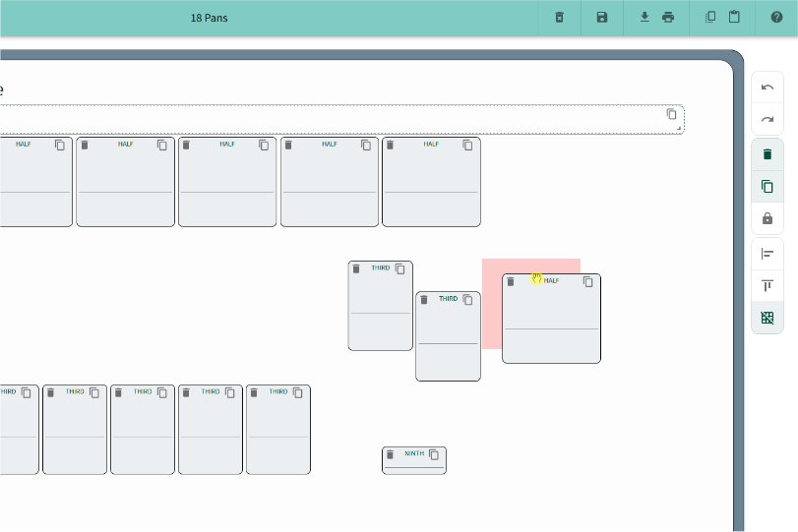This screenshot has height=532, width=798.
Task: Click the resize handle of the dashed container
Action: click(x=678, y=128)
